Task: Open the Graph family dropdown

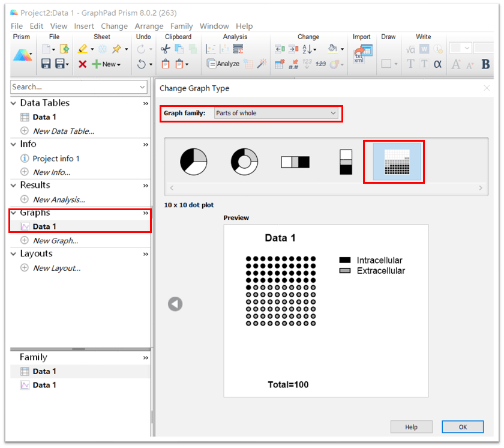Action: tap(276, 113)
